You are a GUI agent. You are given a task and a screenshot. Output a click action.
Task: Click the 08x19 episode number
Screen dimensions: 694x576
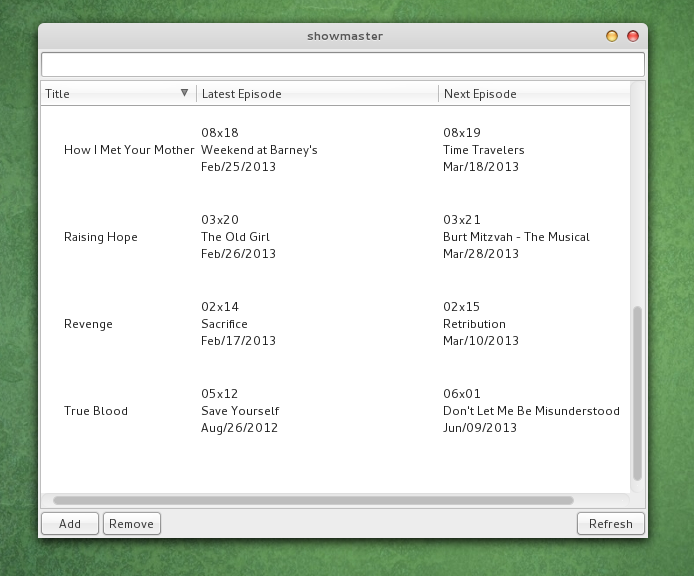[x=462, y=132]
